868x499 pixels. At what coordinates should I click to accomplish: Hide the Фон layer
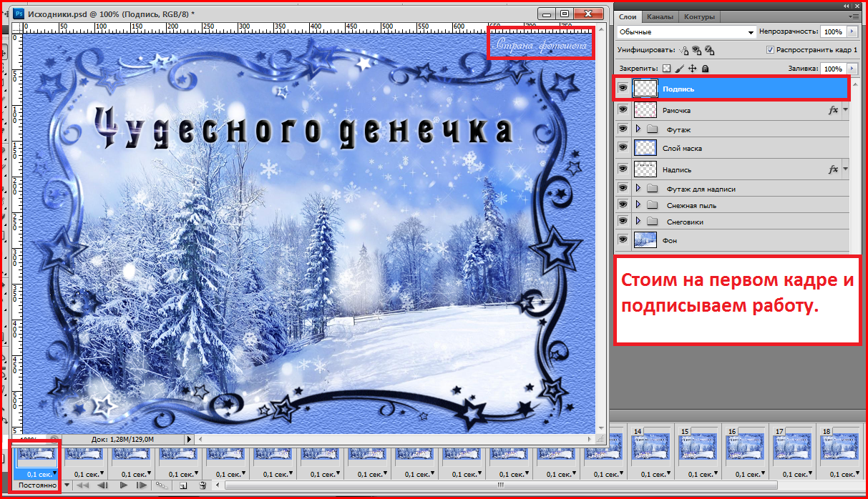click(623, 241)
